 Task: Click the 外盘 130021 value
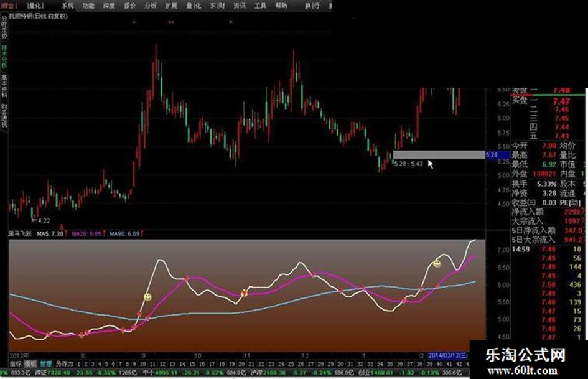pos(544,174)
